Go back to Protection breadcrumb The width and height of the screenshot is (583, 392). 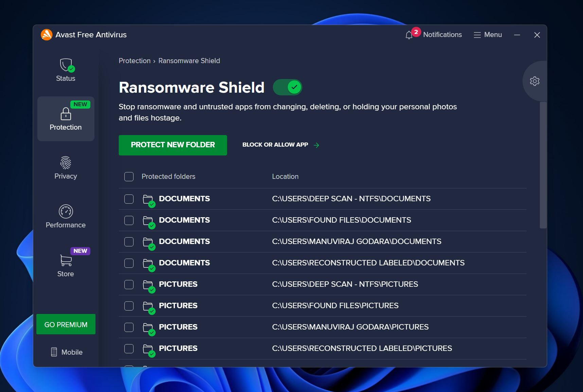[135, 61]
